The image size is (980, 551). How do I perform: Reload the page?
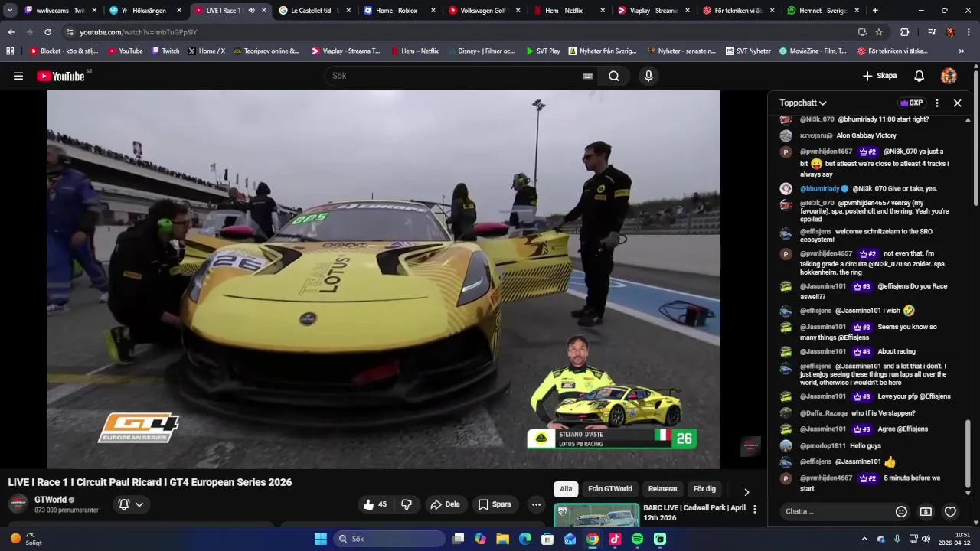pos(47,32)
